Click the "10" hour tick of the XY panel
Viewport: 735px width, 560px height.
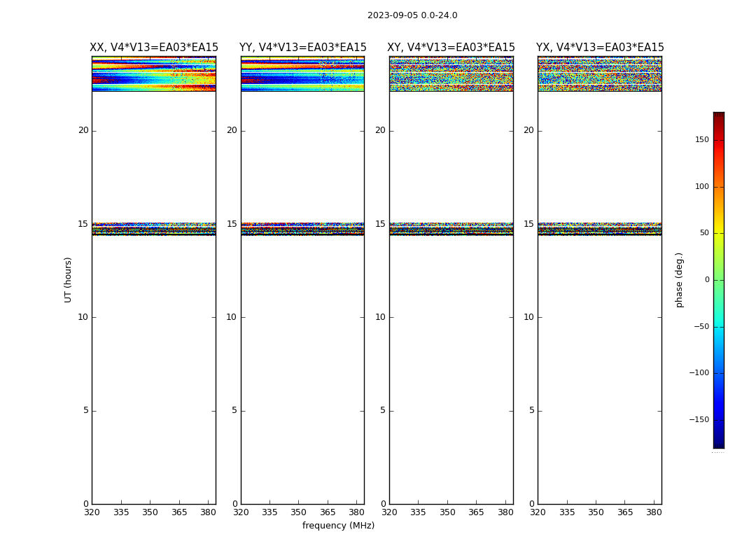click(380, 317)
